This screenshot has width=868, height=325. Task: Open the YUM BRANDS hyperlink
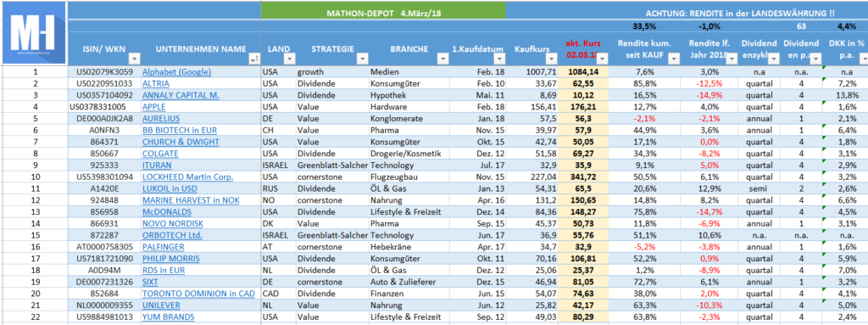pyautogui.click(x=169, y=317)
